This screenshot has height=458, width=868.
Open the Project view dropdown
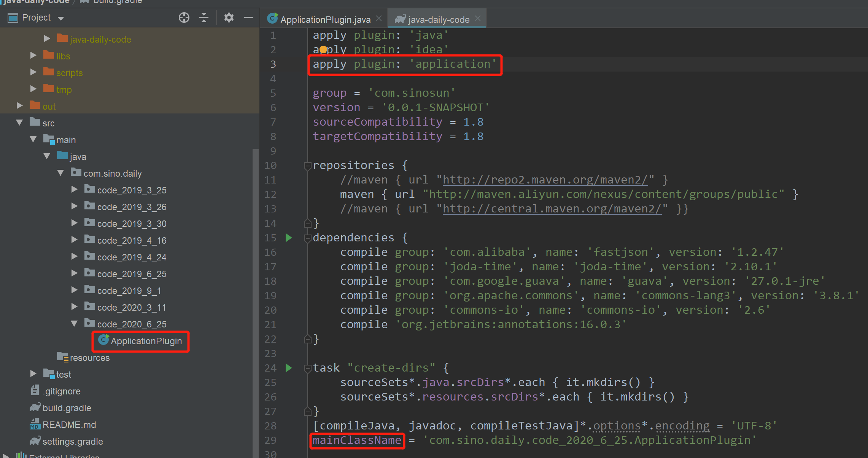click(60, 18)
